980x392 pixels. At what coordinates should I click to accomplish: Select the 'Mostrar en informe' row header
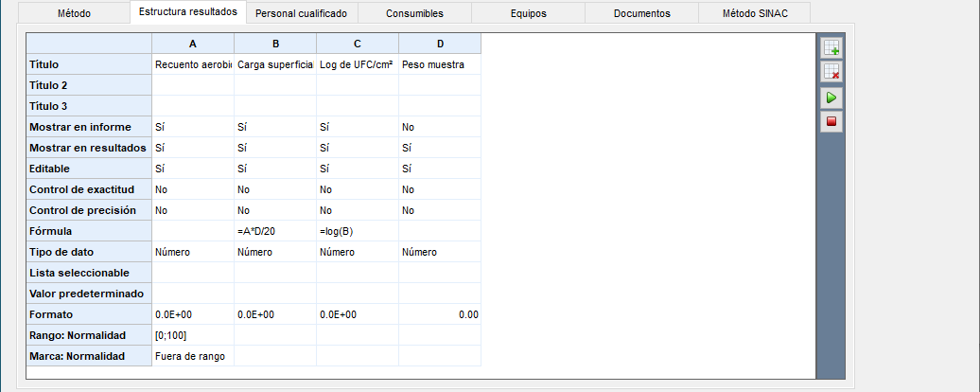coord(89,127)
